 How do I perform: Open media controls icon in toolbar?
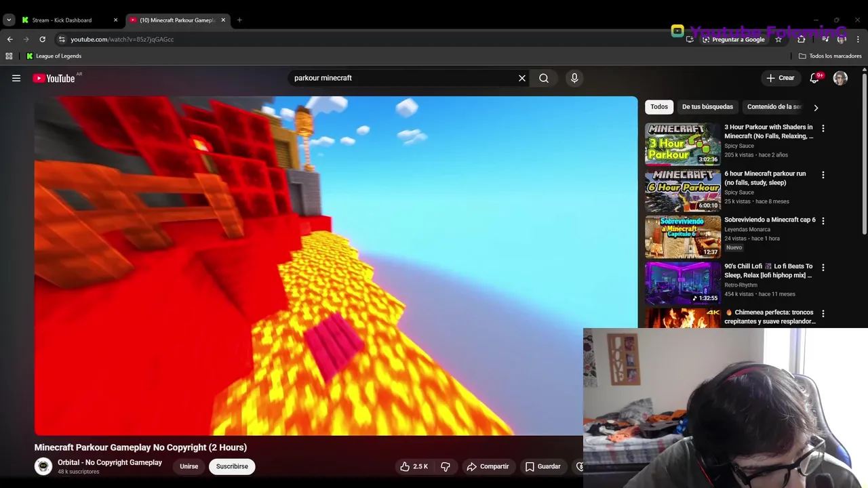(x=825, y=39)
